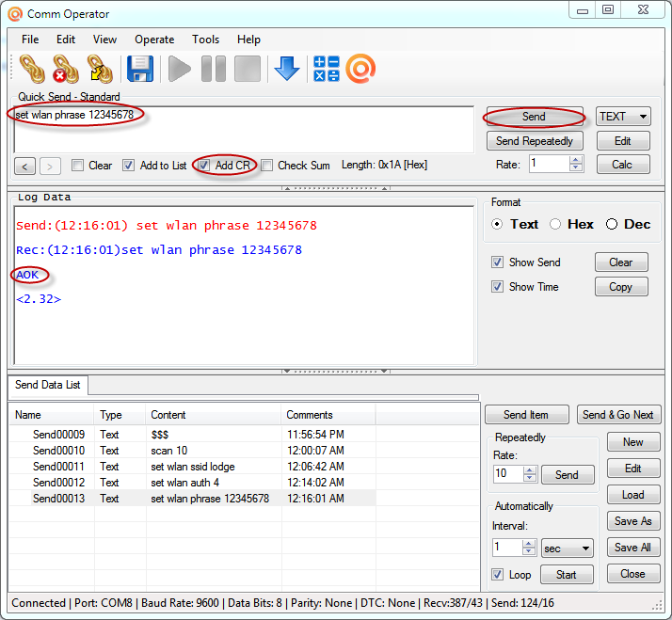Click the New button

[x=633, y=442]
